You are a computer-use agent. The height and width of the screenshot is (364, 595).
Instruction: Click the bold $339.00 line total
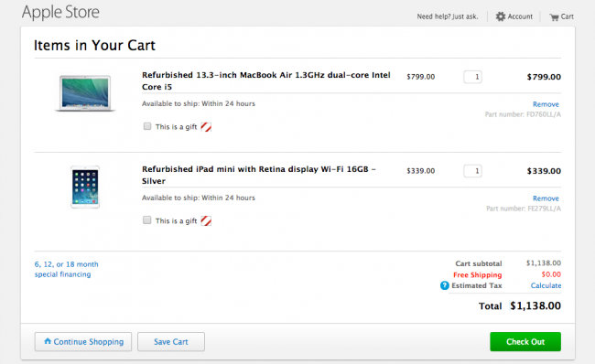[544, 171]
